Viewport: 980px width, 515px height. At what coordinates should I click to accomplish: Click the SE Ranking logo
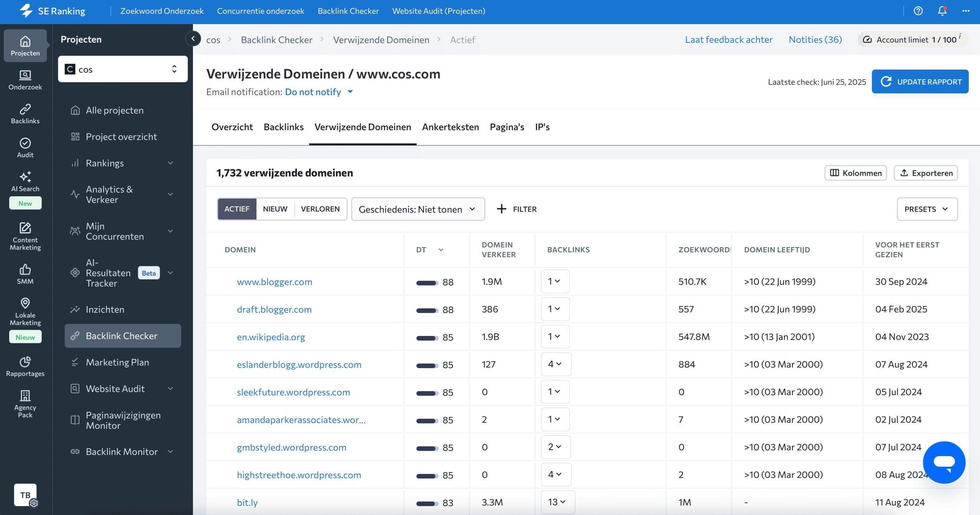click(x=52, y=11)
